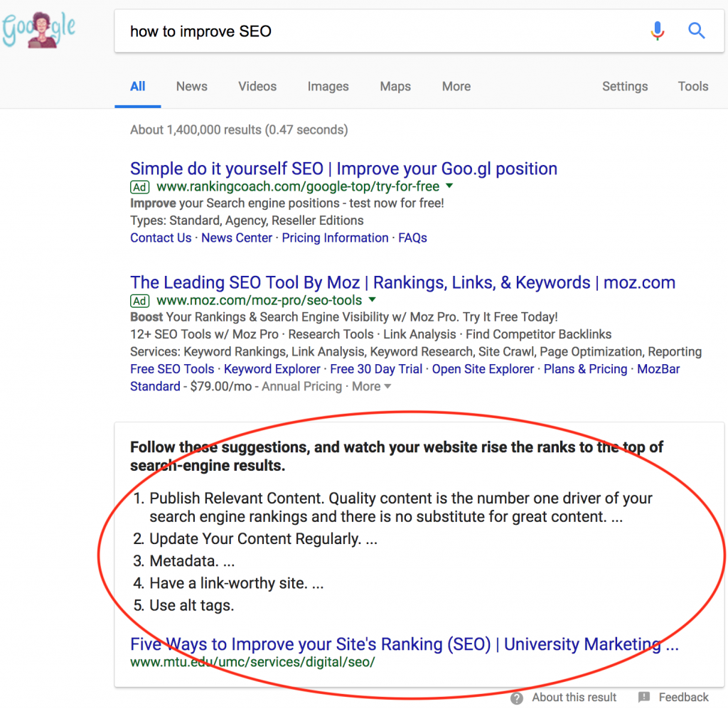
Task: Switch to the News tab
Action: click(x=191, y=86)
